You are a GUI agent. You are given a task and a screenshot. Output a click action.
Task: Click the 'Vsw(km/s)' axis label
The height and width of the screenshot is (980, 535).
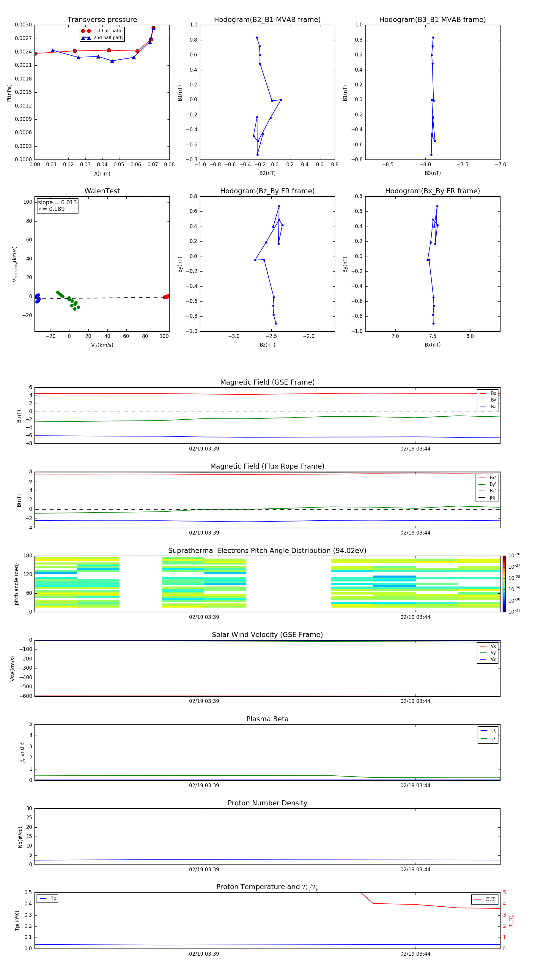click(12, 668)
